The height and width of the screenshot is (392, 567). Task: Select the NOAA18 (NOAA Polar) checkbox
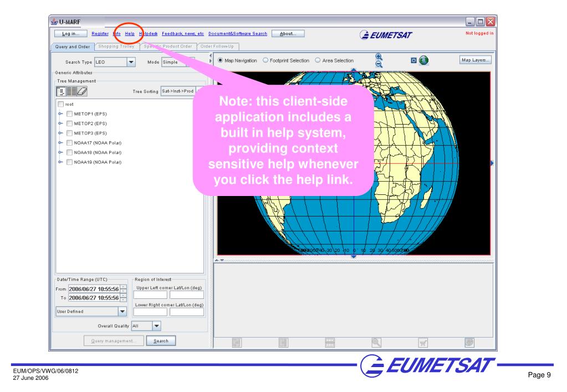tap(69, 152)
